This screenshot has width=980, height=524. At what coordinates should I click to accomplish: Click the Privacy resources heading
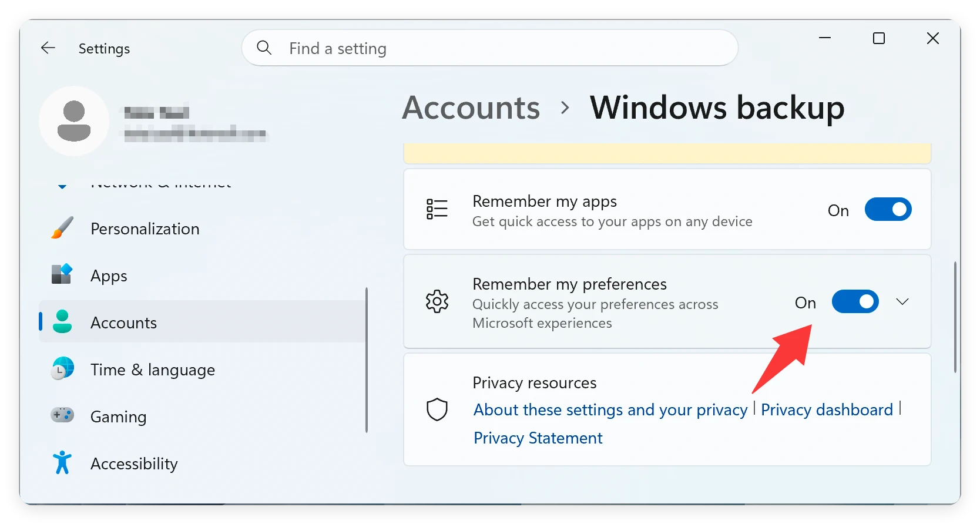pos(535,383)
